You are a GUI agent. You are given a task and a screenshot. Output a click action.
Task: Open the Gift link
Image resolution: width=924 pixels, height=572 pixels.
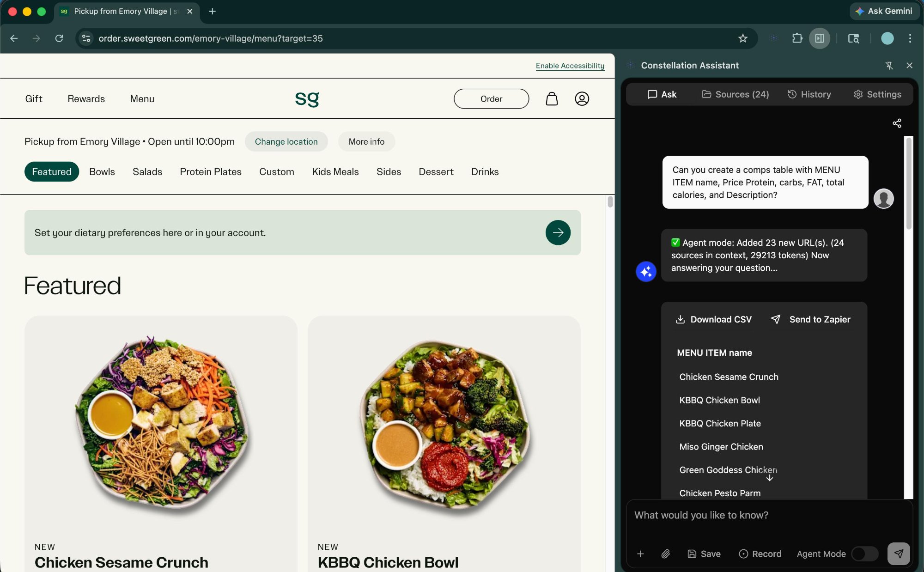(34, 98)
